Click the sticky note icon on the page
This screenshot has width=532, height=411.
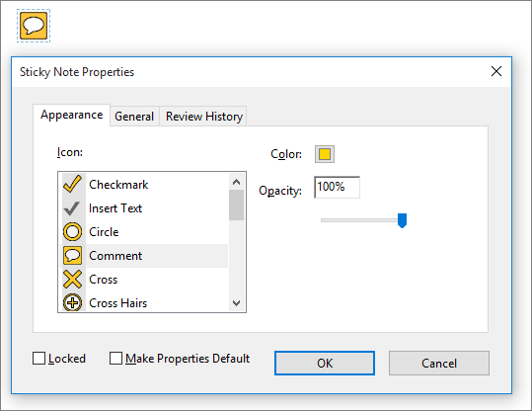(x=34, y=26)
